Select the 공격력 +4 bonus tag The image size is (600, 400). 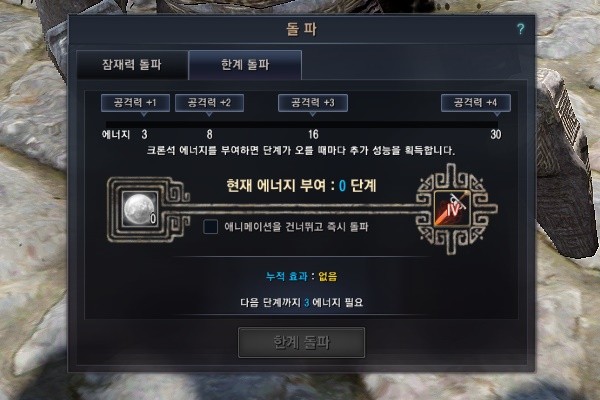(x=476, y=103)
